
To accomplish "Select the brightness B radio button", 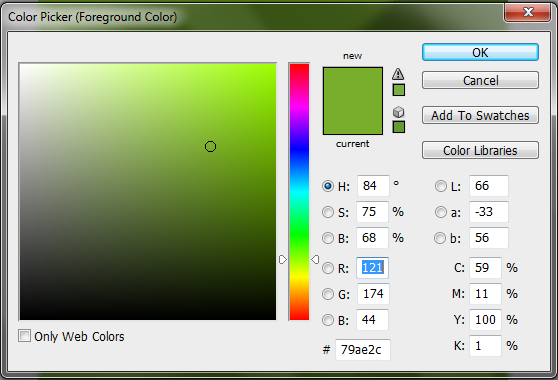I will pos(327,238).
